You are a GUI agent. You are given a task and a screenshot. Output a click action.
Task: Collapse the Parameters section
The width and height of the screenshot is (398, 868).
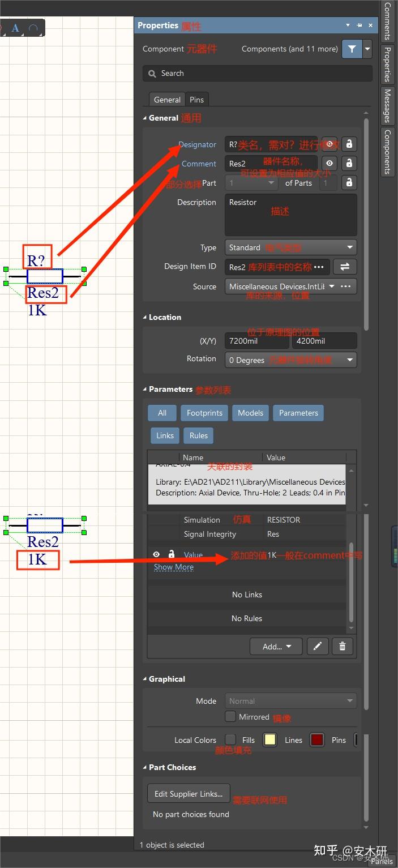point(144,390)
